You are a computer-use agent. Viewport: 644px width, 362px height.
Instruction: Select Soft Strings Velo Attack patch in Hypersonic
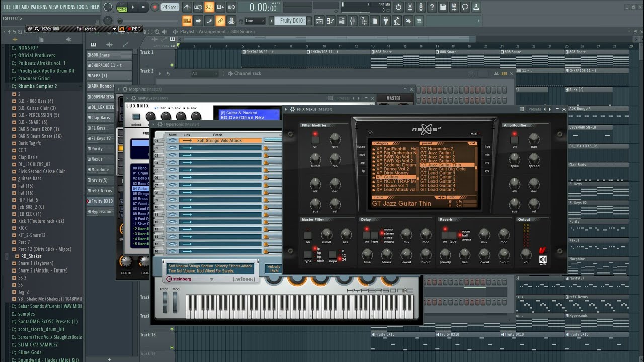(x=219, y=141)
